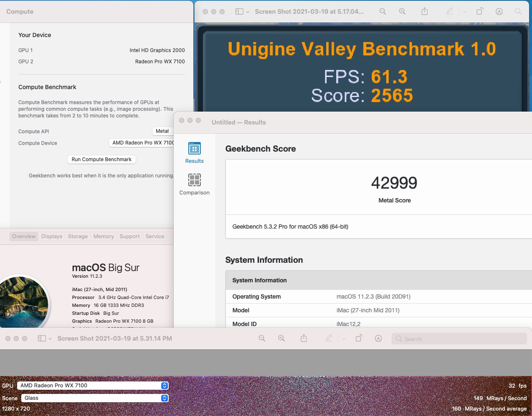Show markup toolbar in bottom Preview window
Screen dimensions: 532x416
(x=378, y=339)
